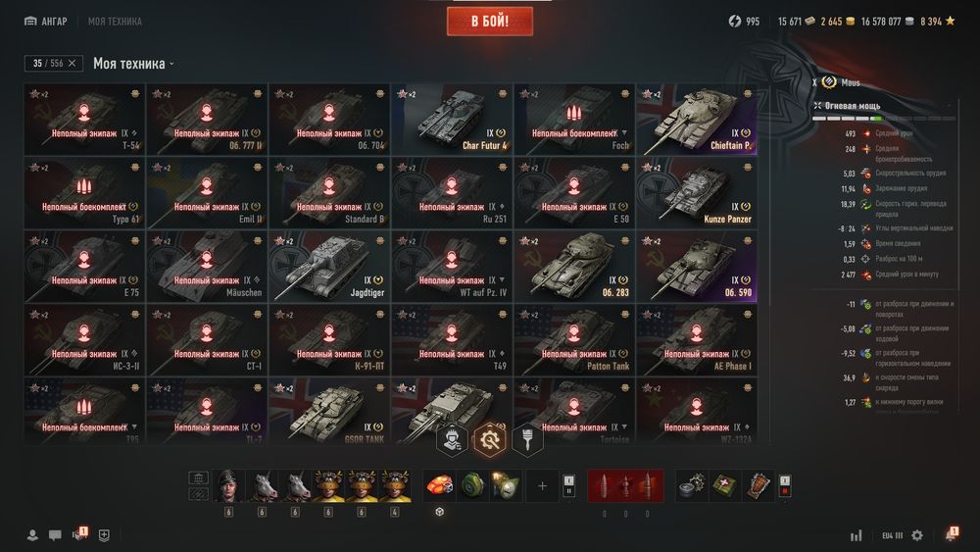This screenshot has height=552, width=980.
Task: Open the exterior customization brush icon
Action: pyautogui.click(x=527, y=439)
